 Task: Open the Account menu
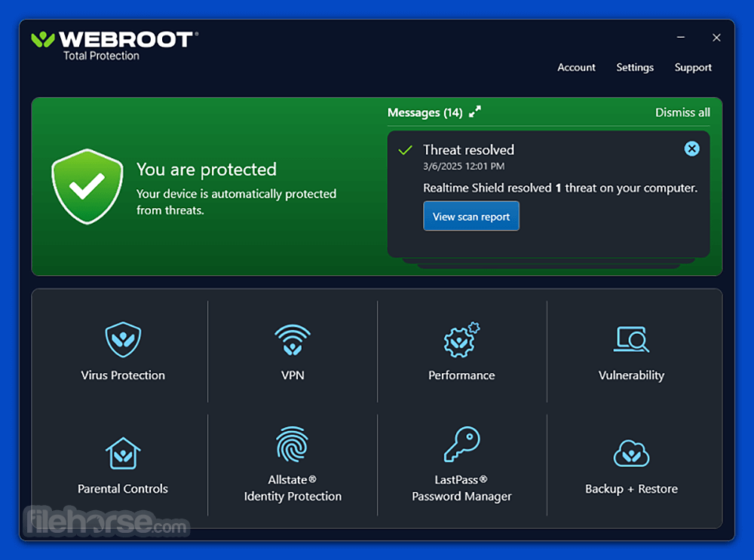pyautogui.click(x=576, y=67)
